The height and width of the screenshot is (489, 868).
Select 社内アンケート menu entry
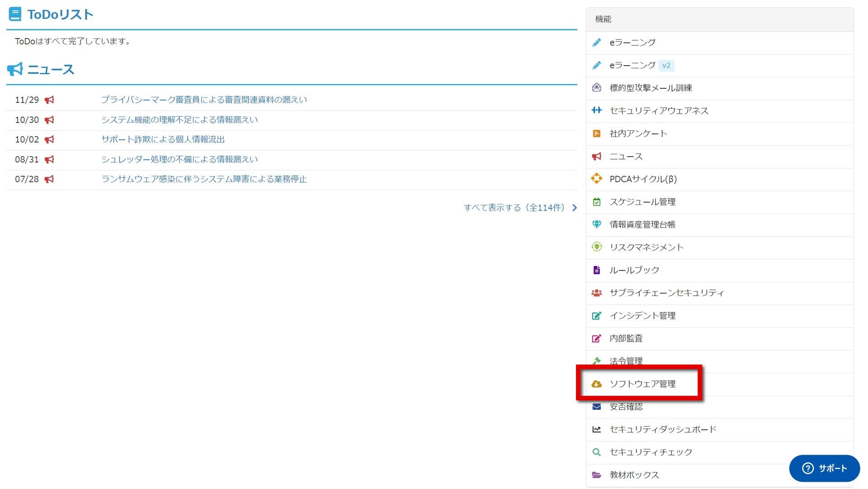720,134
